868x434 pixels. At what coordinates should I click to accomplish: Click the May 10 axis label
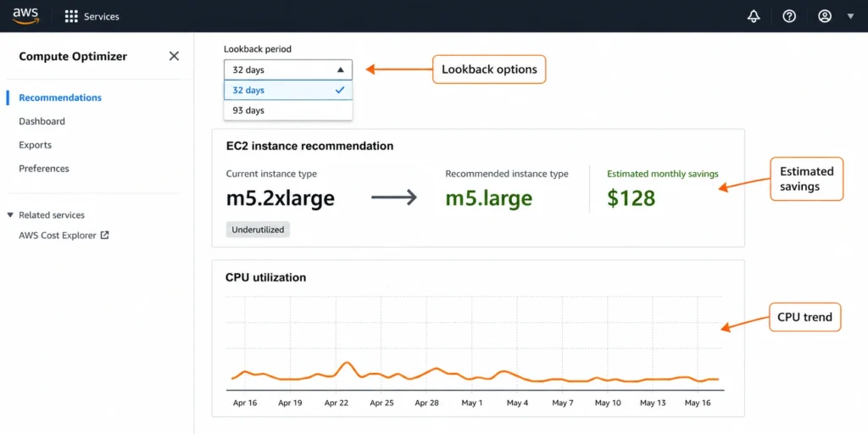pos(608,403)
